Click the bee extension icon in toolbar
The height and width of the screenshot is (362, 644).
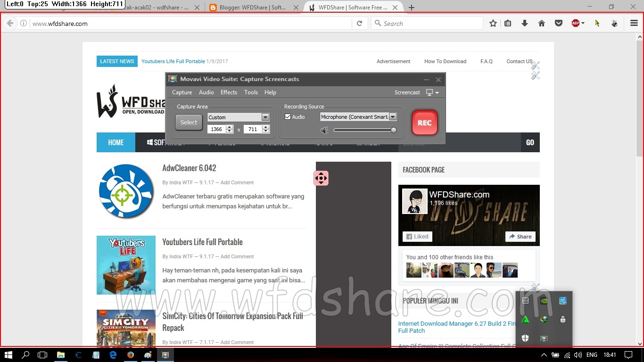(x=614, y=23)
